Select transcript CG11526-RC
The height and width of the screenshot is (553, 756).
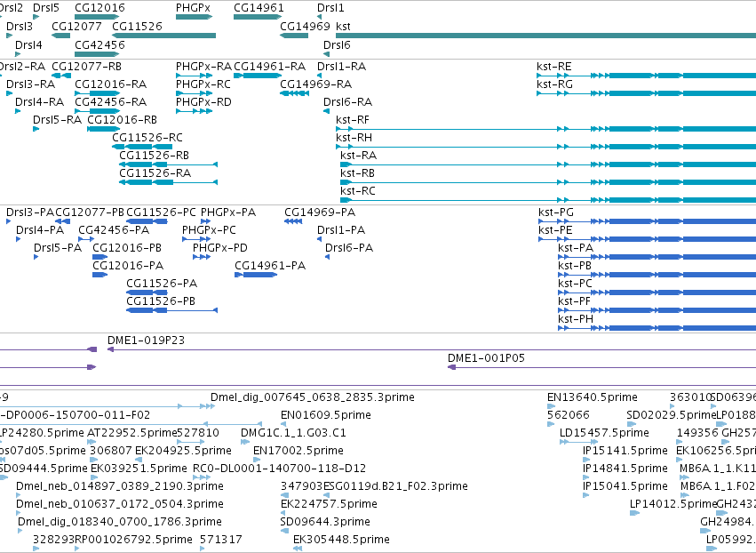click(147, 138)
